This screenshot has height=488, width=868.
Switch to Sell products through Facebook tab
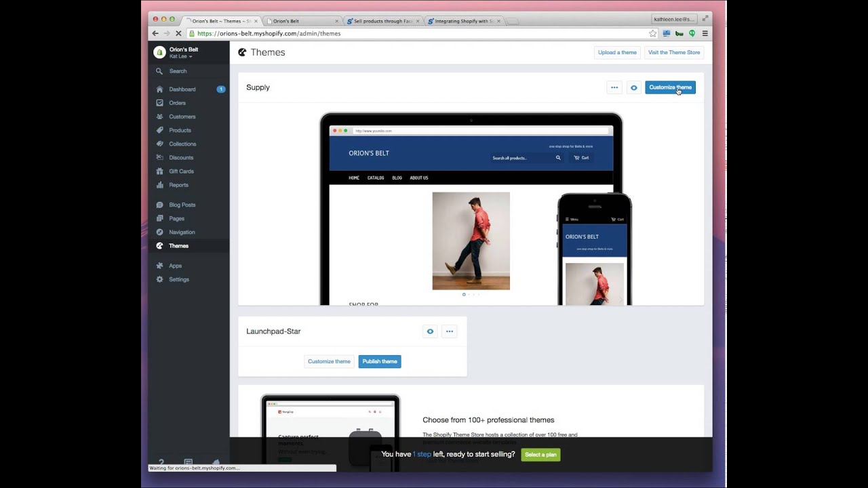click(382, 21)
